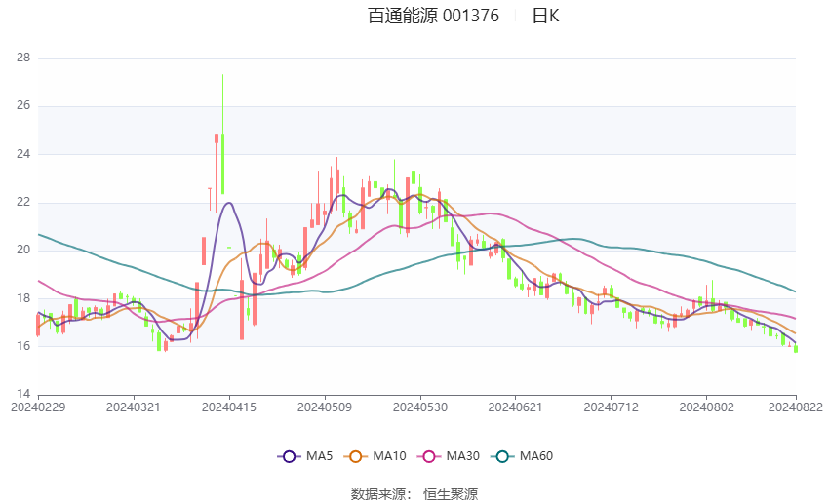Click y-axis value 28
829x504 pixels.
23,58
